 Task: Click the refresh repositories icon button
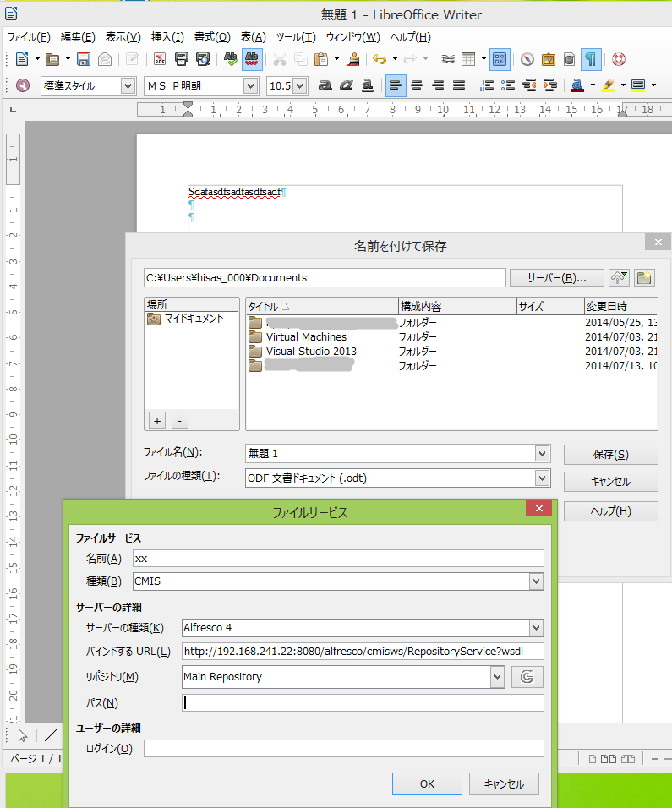coord(527,677)
